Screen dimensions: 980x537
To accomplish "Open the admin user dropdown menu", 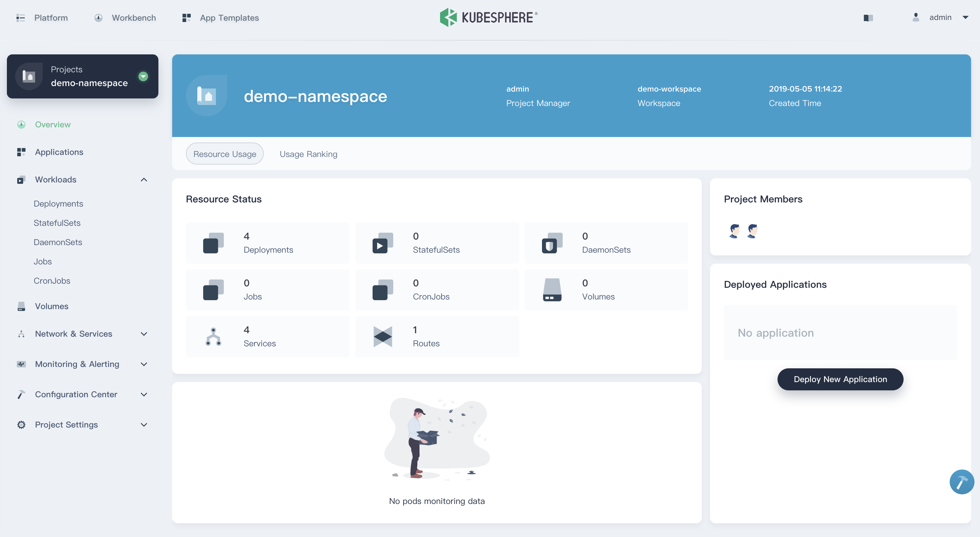I will pyautogui.click(x=965, y=18).
